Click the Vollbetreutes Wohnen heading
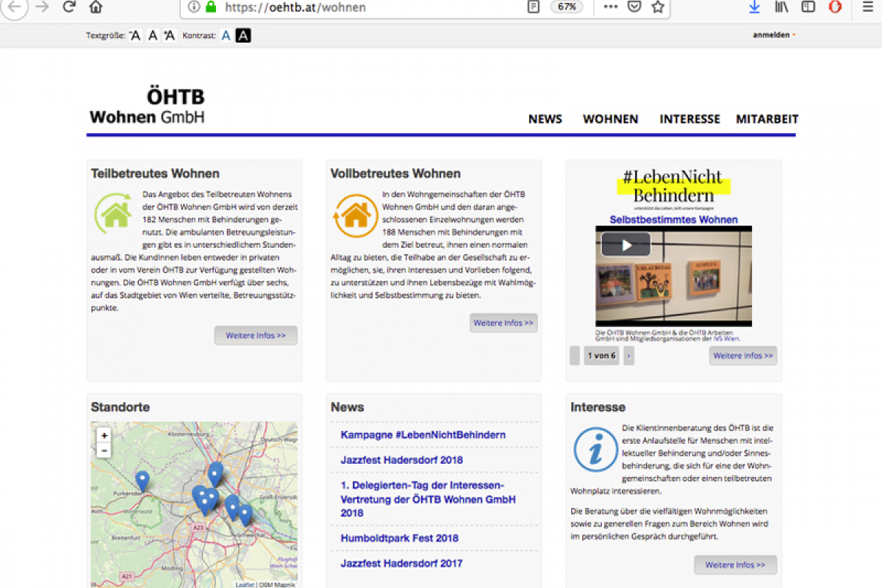882x588 pixels. (395, 174)
